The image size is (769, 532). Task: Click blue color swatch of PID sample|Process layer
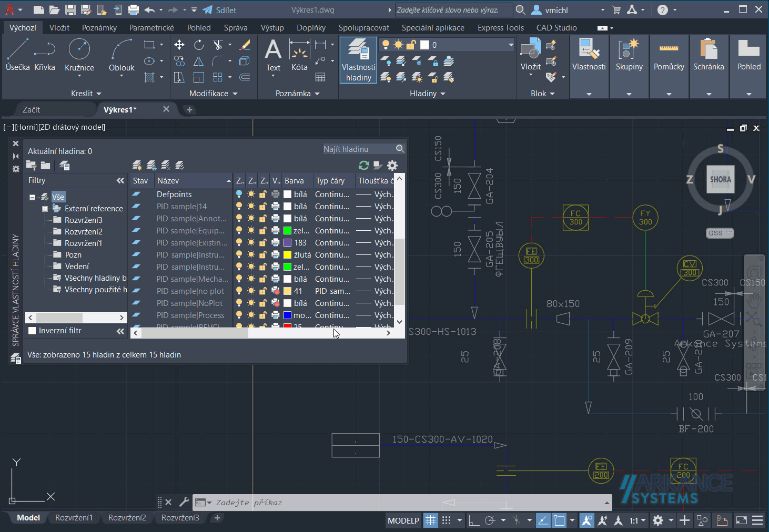click(x=288, y=315)
